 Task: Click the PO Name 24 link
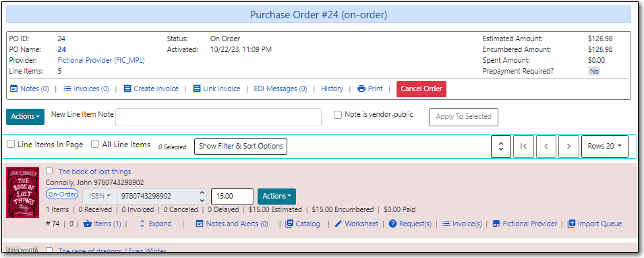click(61, 50)
